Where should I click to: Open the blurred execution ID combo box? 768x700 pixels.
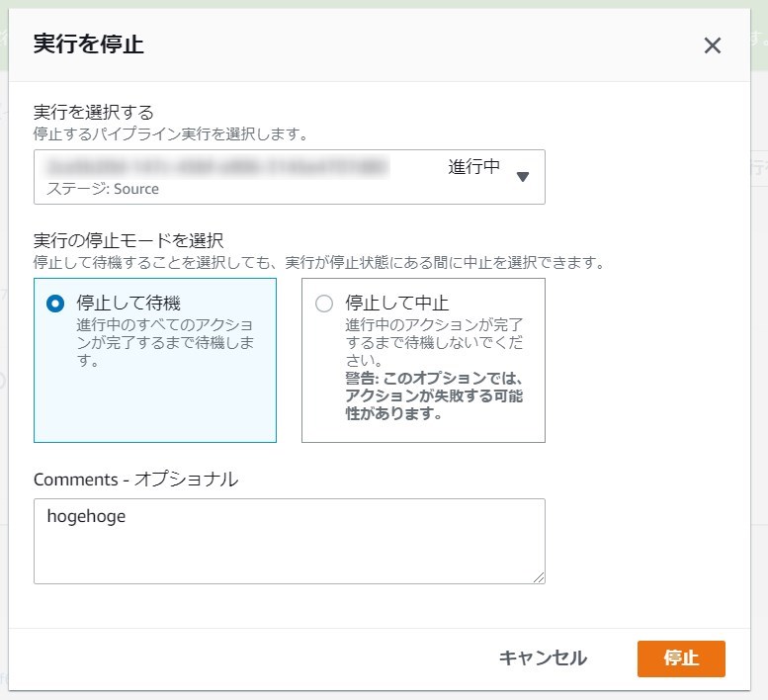(x=217, y=166)
